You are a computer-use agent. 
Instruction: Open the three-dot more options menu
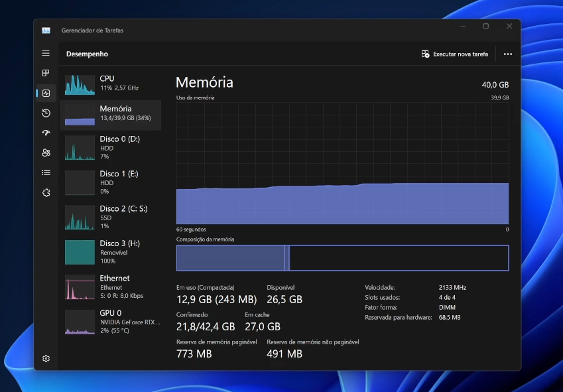508,54
